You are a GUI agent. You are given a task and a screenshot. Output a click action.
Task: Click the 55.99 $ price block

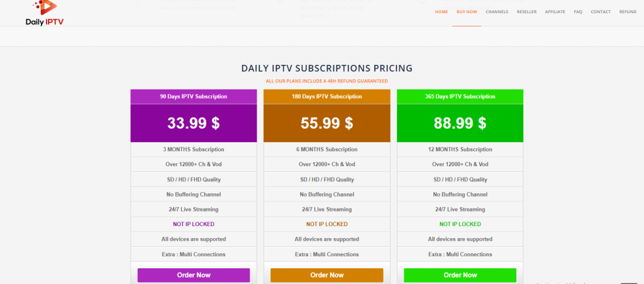(327, 123)
